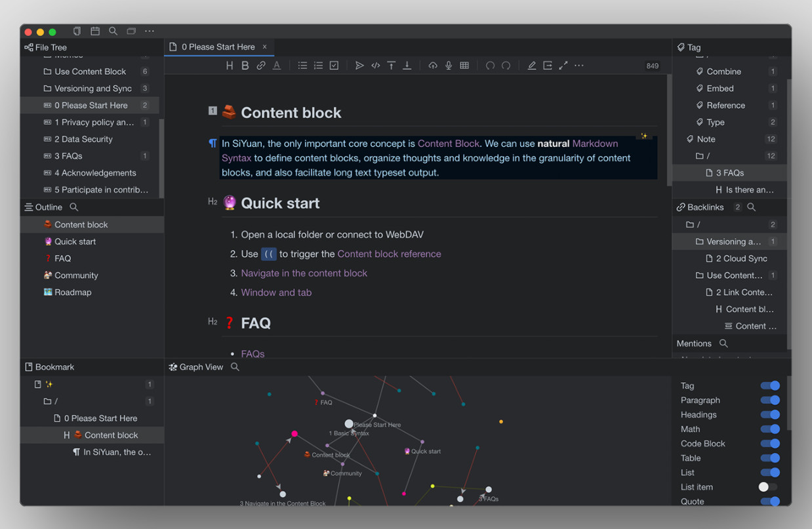Open the Note tag in Tag panel

click(729, 139)
